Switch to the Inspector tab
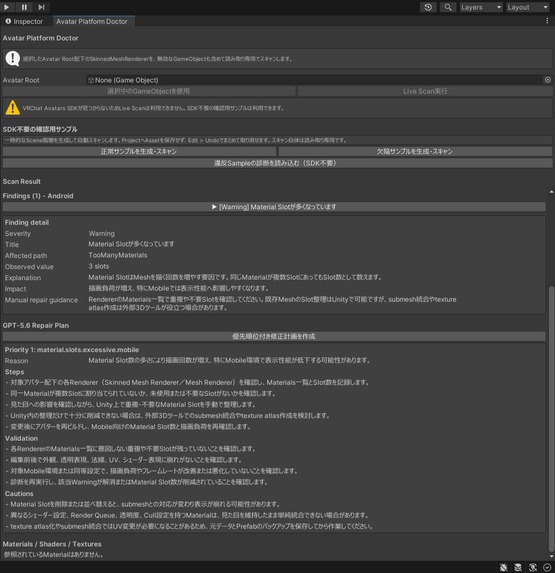Image resolution: width=555 pixels, height=573 pixels. coord(24,22)
